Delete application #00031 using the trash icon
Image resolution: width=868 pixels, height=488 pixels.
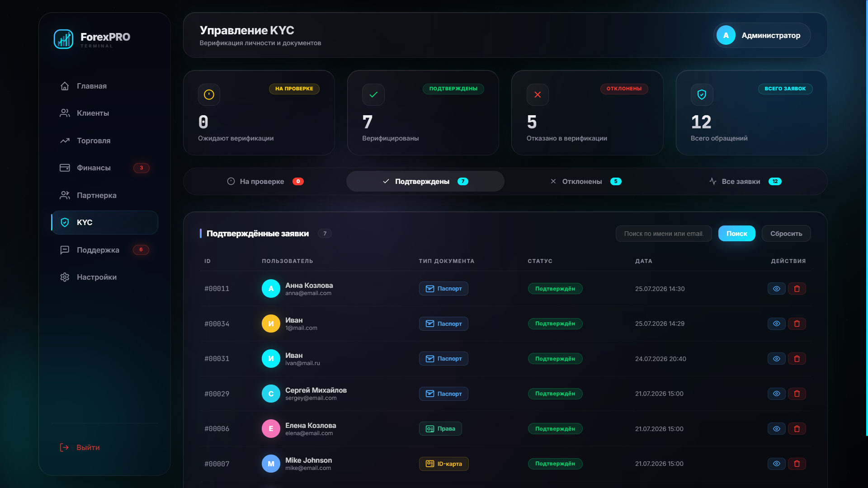pos(797,359)
